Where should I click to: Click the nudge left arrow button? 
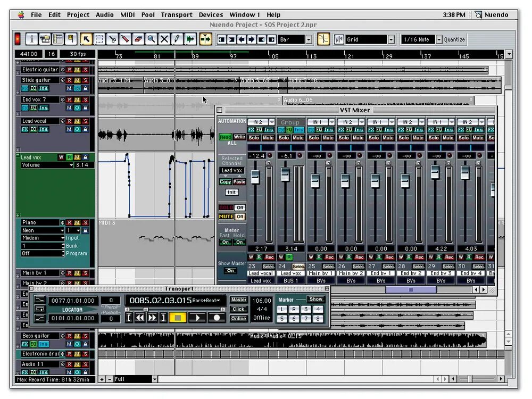[242, 40]
